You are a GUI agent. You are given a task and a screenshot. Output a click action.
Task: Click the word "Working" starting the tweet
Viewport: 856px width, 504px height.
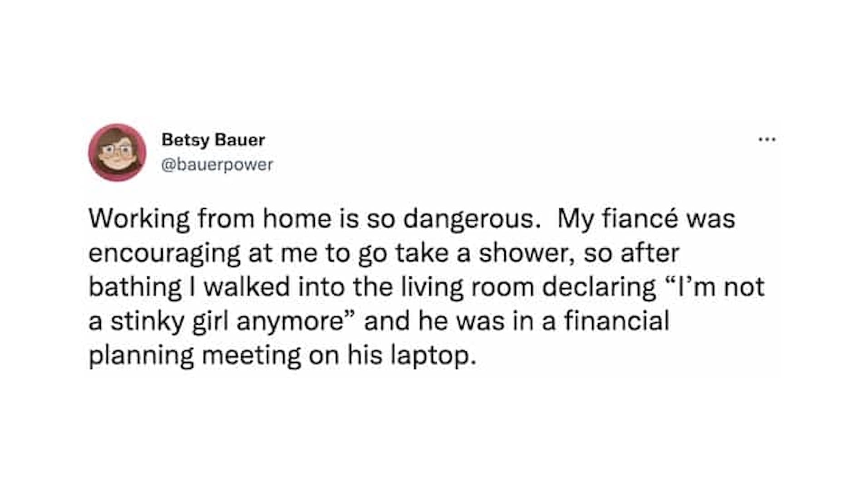pos(139,219)
